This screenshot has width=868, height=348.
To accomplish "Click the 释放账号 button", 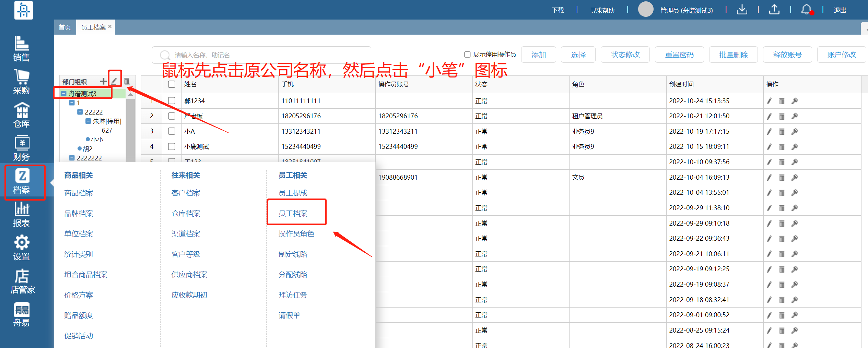I will click(787, 55).
